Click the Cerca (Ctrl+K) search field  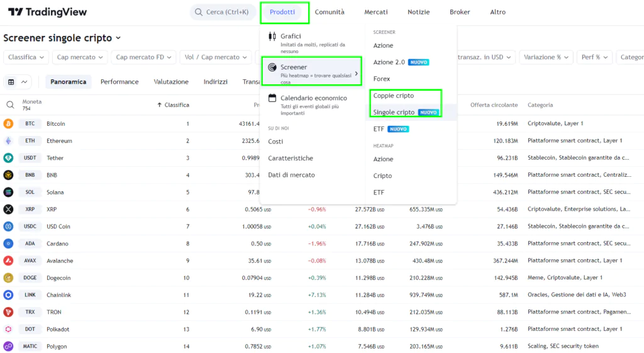point(223,12)
